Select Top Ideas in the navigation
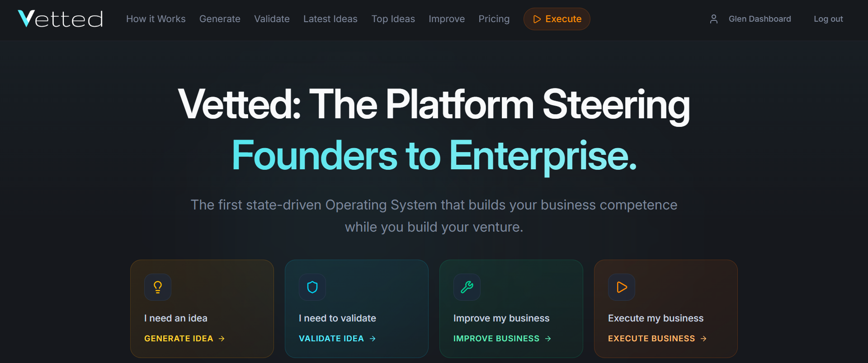The image size is (868, 363). tap(393, 19)
